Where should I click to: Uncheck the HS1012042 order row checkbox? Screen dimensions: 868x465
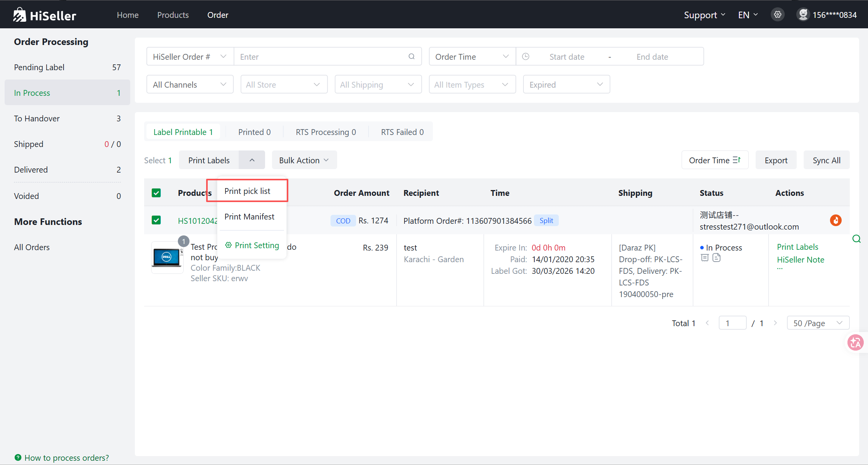(156, 220)
